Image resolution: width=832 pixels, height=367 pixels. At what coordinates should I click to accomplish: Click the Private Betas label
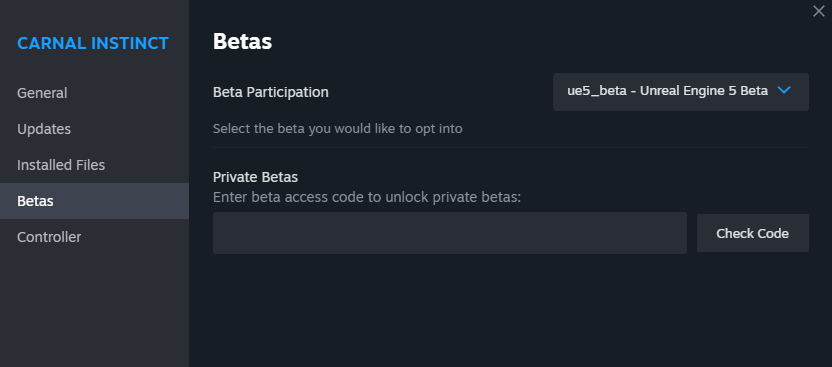click(255, 177)
